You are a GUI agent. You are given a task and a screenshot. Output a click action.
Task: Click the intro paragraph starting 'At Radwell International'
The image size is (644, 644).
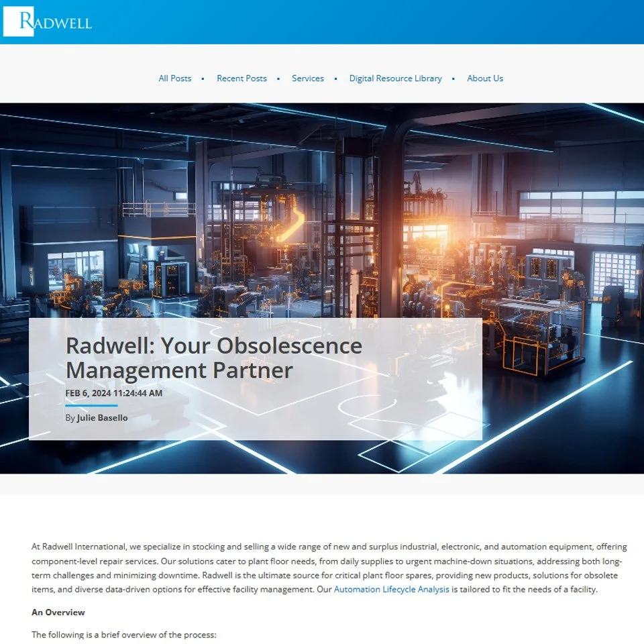point(329,568)
